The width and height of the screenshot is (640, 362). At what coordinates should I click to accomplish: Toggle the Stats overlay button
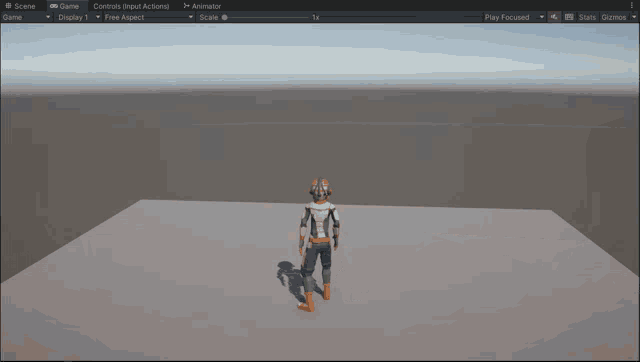point(587,17)
